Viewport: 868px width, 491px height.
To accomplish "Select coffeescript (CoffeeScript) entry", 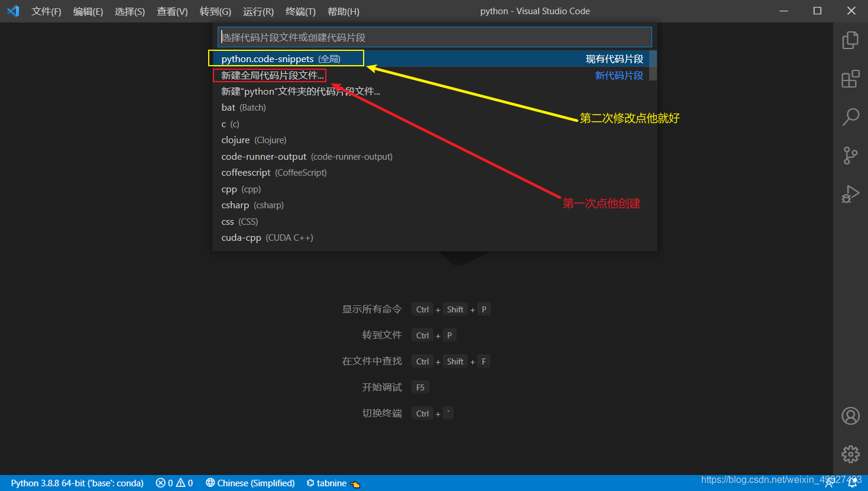I will [431, 173].
